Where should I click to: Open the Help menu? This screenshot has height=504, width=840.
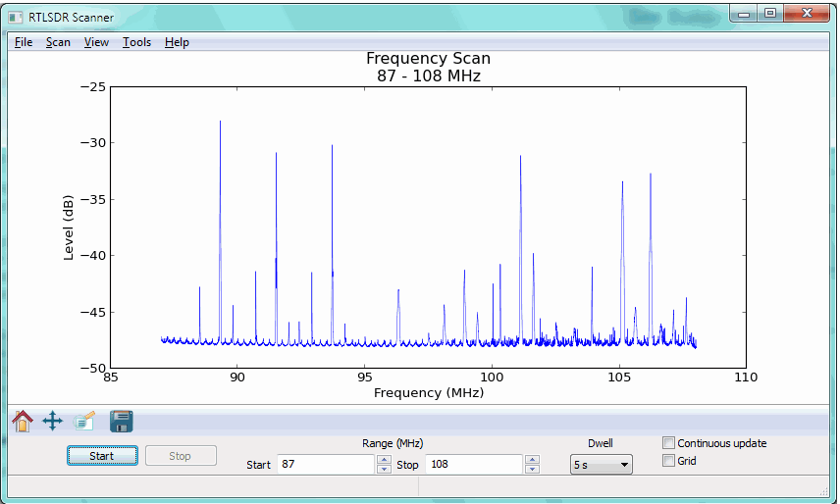177,42
